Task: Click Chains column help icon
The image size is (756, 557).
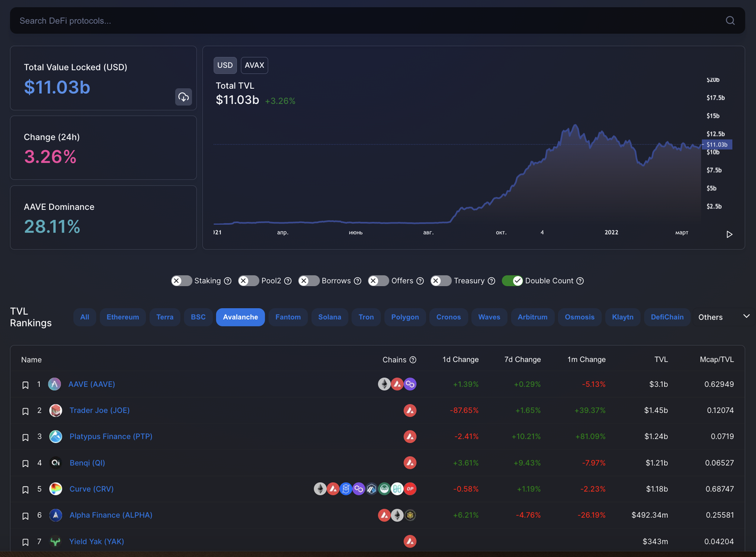Action: coord(413,360)
